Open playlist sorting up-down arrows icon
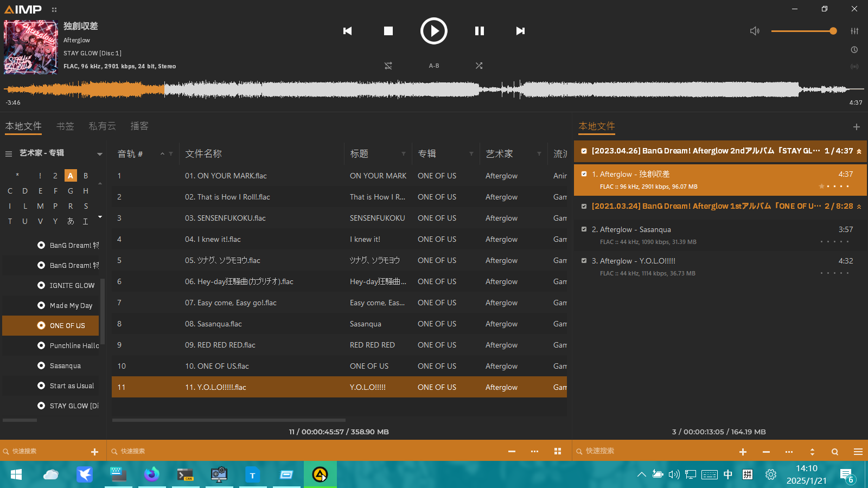This screenshot has height=488, width=868. coord(812,452)
